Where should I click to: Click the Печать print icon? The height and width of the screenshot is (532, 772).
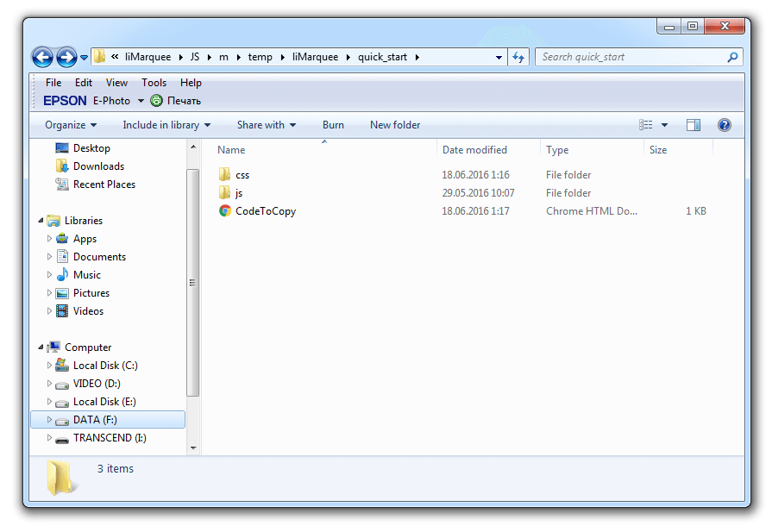pyautogui.click(x=157, y=100)
